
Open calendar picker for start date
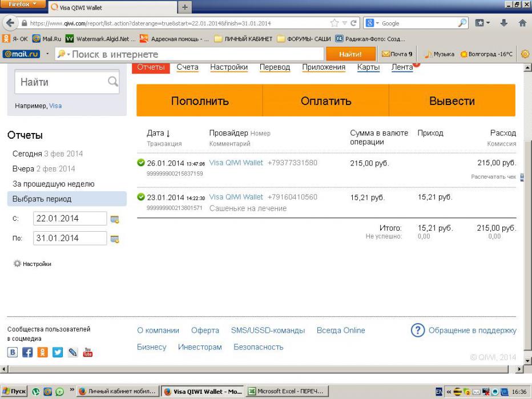point(114,219)
